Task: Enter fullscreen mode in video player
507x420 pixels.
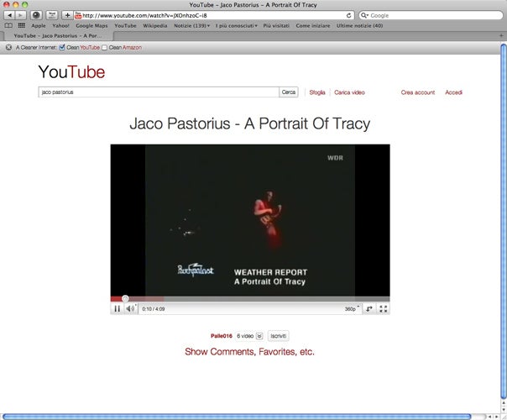Action: pyautogui.click(x=384, y=309)
